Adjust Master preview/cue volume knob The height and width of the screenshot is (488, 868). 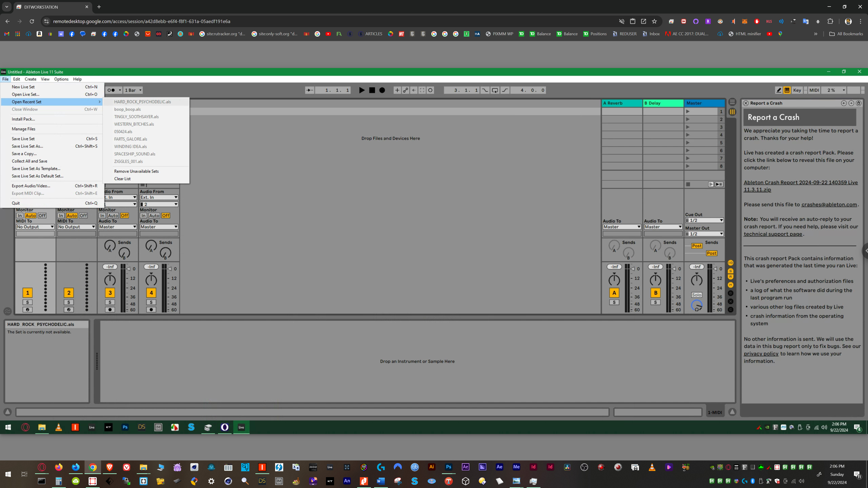pyautogui.click(x=696, y=306)
